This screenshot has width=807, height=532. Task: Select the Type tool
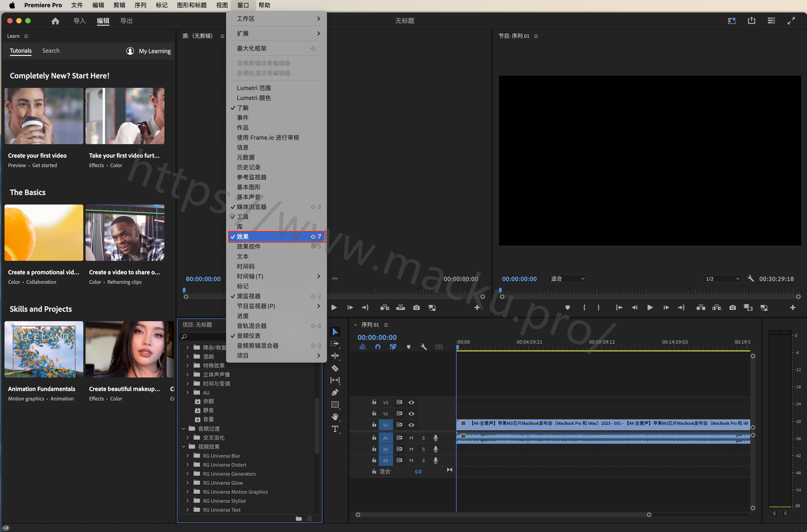coord(335,429)
